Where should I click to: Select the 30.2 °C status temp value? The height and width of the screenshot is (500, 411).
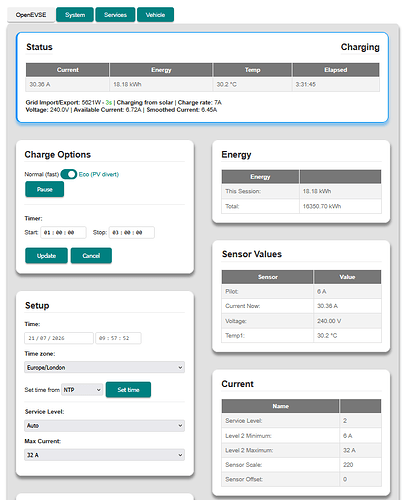coord(227,84)
